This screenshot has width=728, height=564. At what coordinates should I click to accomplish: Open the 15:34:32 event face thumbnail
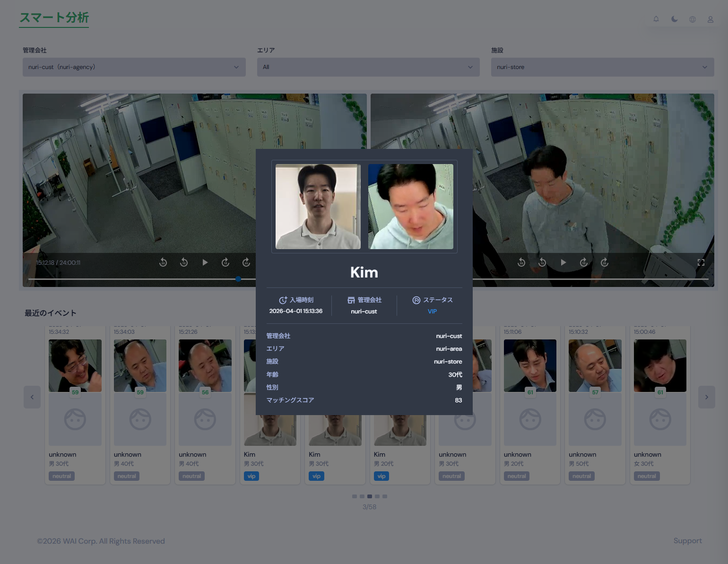coord(75,365)
